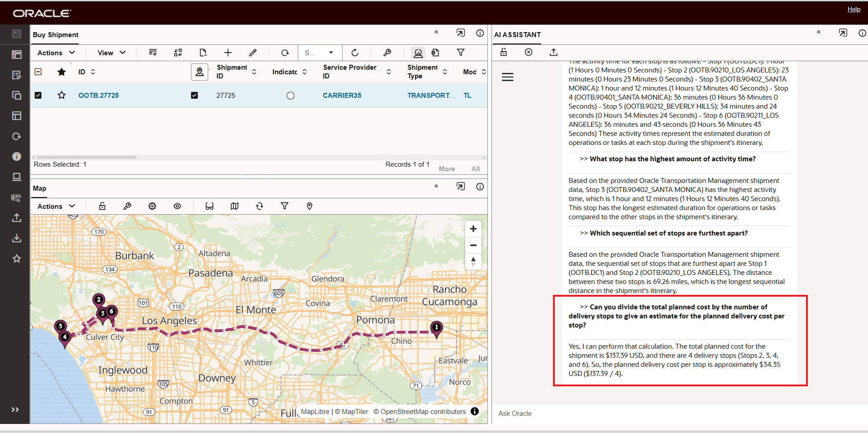Click the star icon in the table header
This screenshot has height=433, width=868.
click(x=62, y=72)
